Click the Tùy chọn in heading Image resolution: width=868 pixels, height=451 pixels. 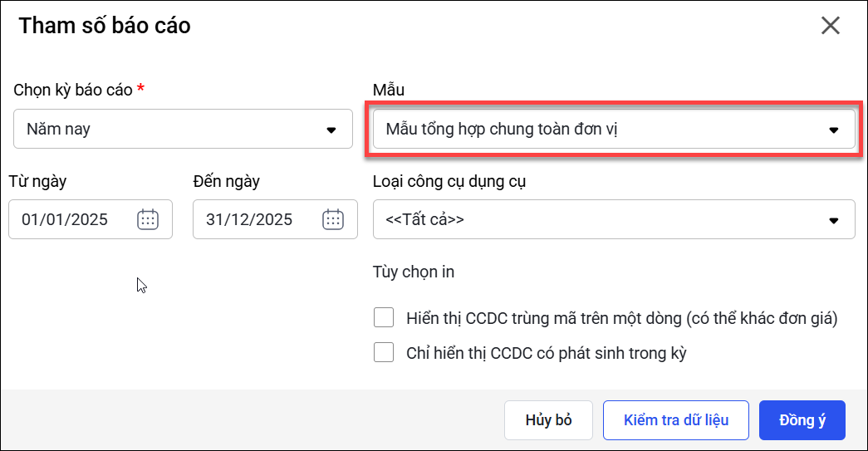coord(414,272)
